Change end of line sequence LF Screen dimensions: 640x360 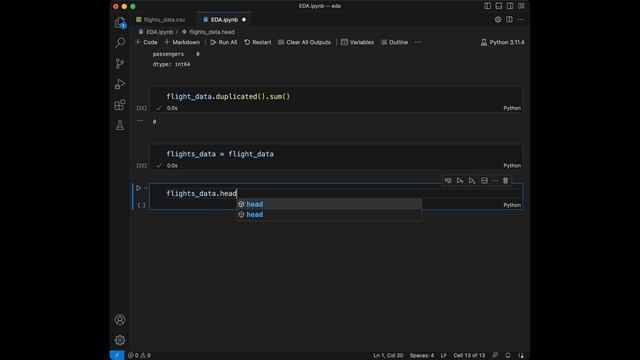[444, 355]
